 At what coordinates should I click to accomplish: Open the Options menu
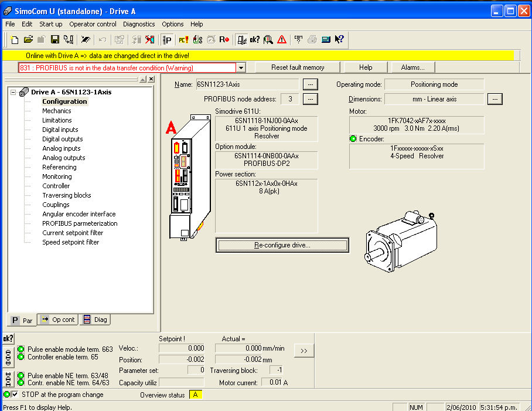pyautogui.click(x=173, y=24)
